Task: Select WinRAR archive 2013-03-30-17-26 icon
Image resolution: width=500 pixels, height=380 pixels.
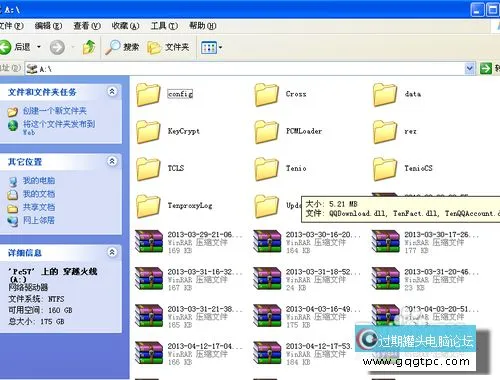Action: click(x=385, y=241)
